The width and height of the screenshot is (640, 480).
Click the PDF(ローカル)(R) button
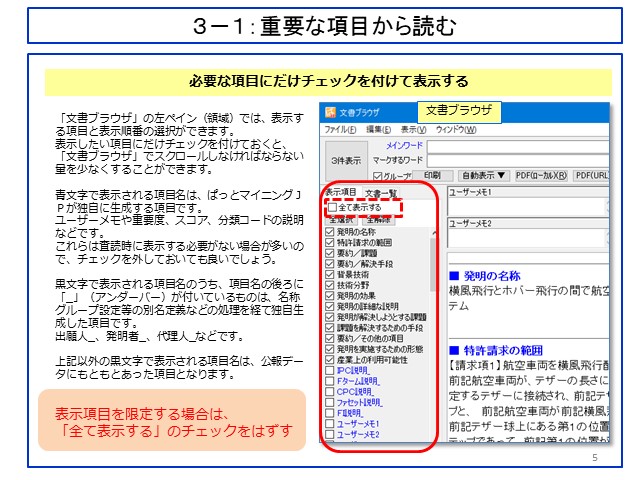click(541, 176)
